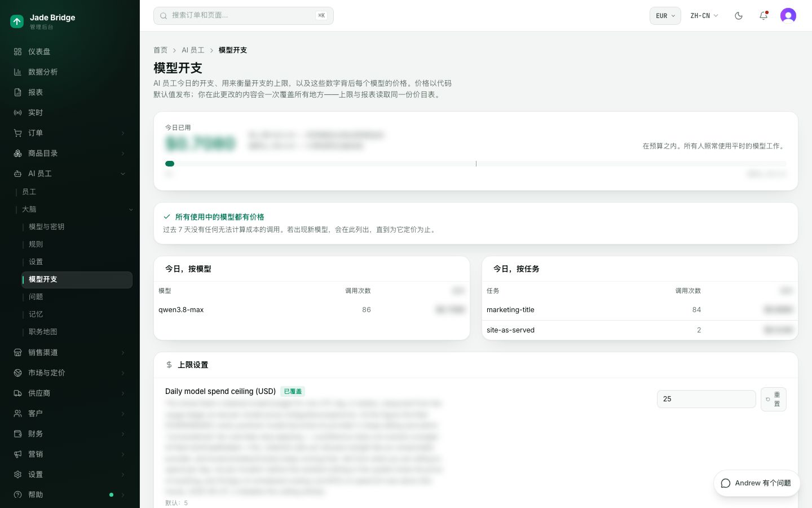Collapse the AI 员工 section chevron
The width and height of the screenshot is (812, 508).
(123, 174)
